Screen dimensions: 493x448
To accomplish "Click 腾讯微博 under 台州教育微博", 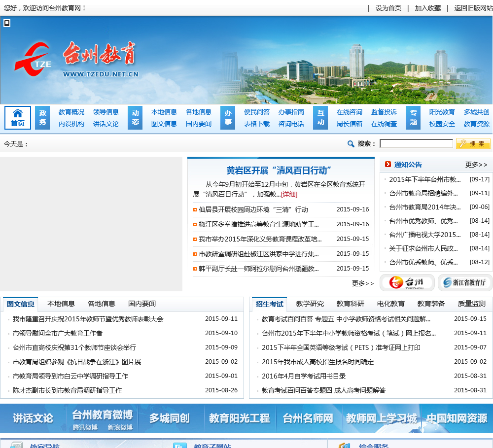I will (x=85, y=427).
